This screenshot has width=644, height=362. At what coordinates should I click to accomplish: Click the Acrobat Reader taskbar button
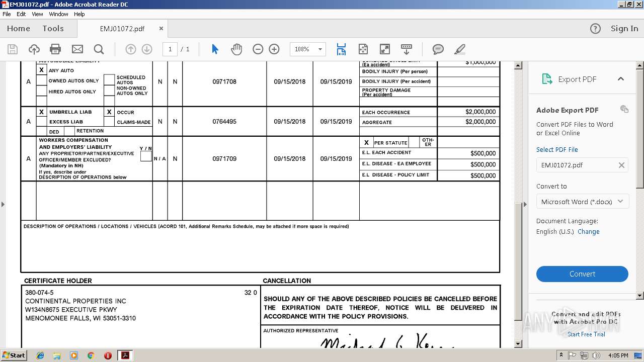tap(125, 355)
